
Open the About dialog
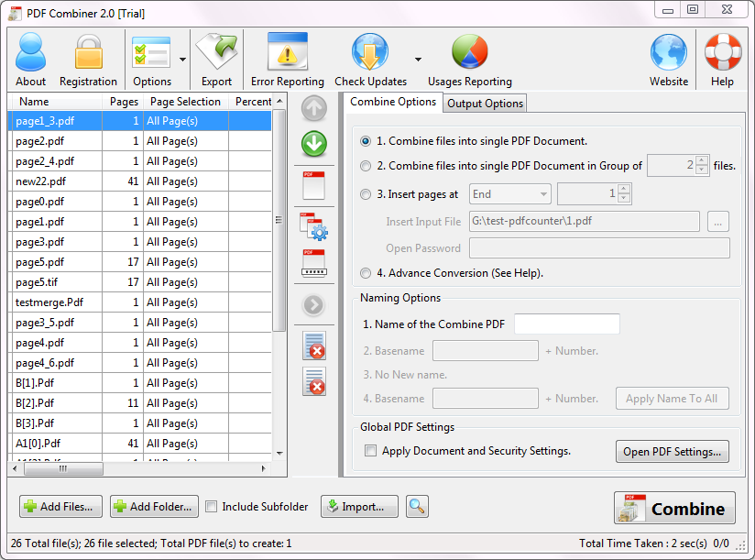(31, 60)
